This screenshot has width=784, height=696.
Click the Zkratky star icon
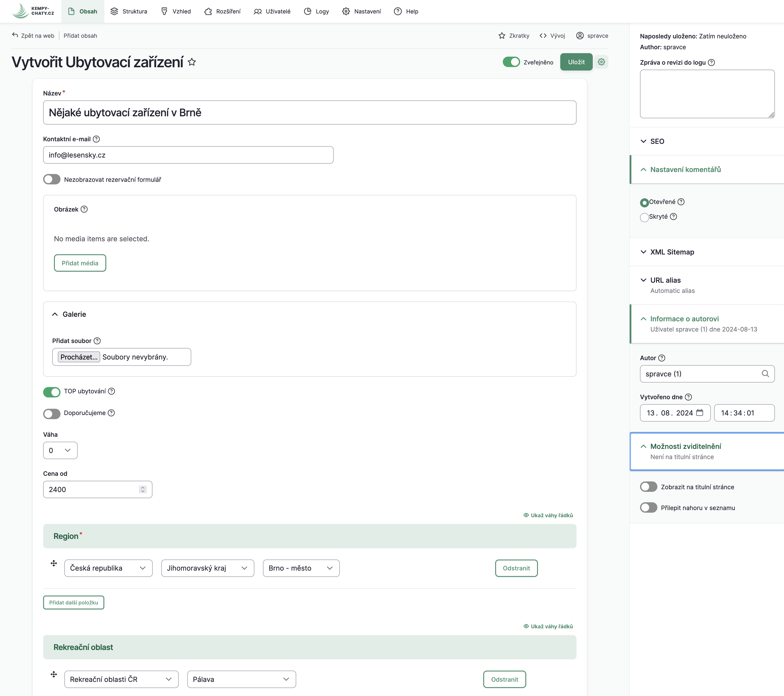pyautogui.click(x=502, y=36)
